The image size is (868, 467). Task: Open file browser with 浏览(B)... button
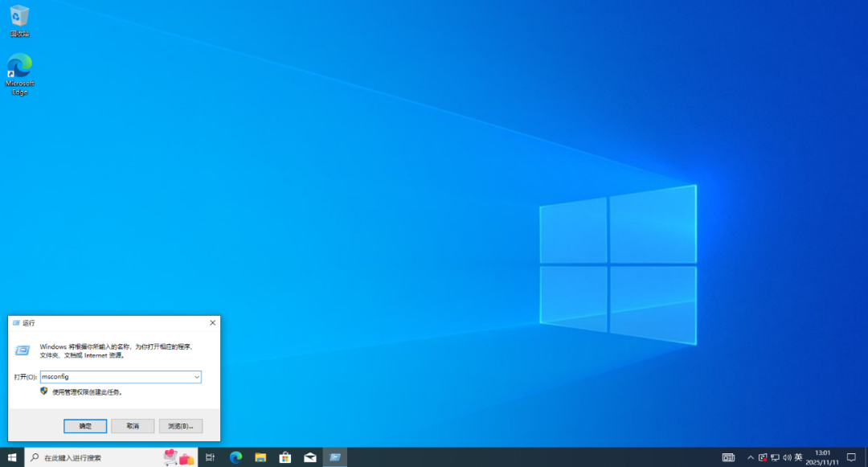(x=180, y=426)
